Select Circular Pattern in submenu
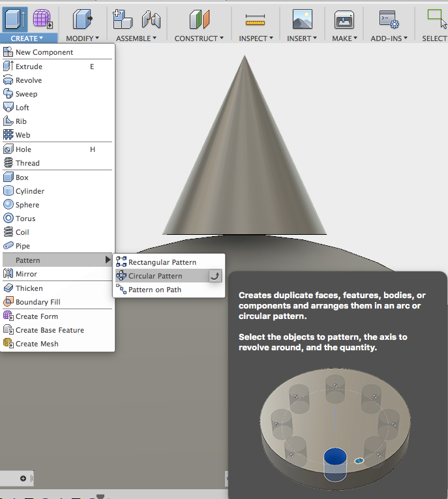 [169, 276]
